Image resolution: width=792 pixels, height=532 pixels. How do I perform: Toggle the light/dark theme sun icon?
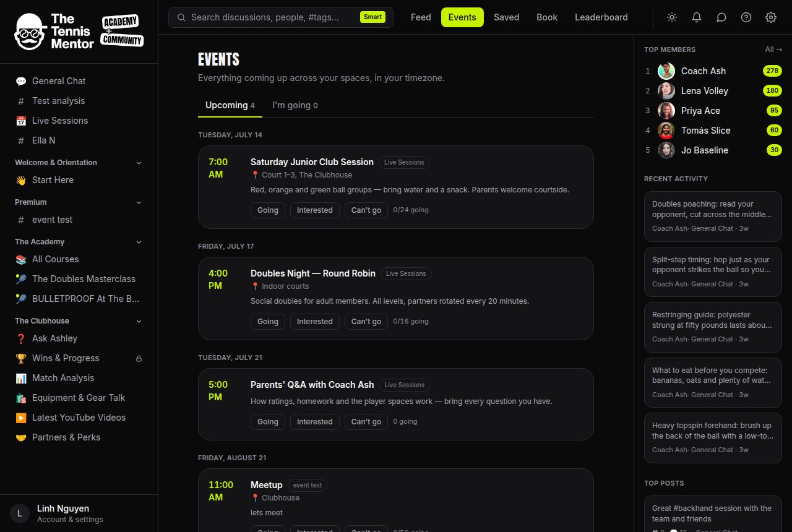[x=672, y=17]
